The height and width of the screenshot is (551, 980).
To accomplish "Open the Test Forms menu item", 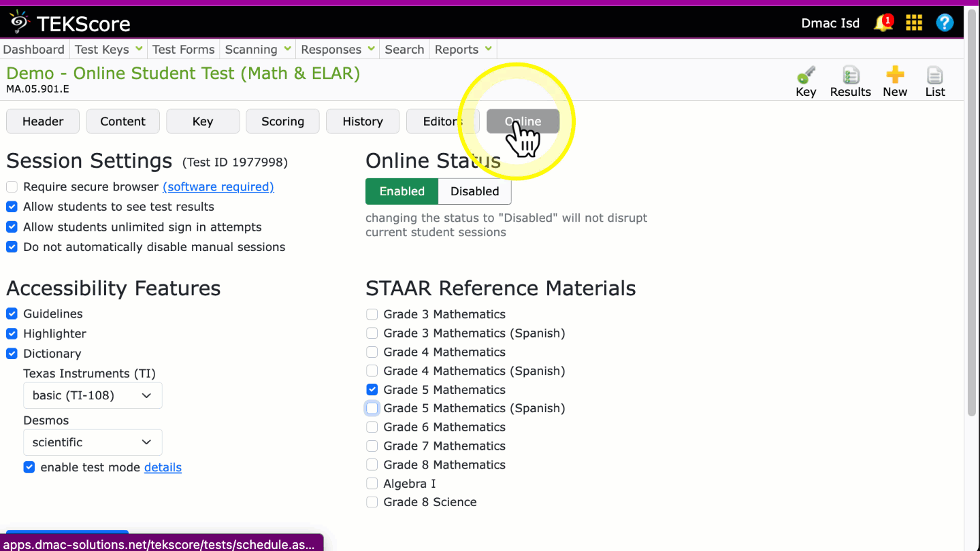I will pos(183,49).
